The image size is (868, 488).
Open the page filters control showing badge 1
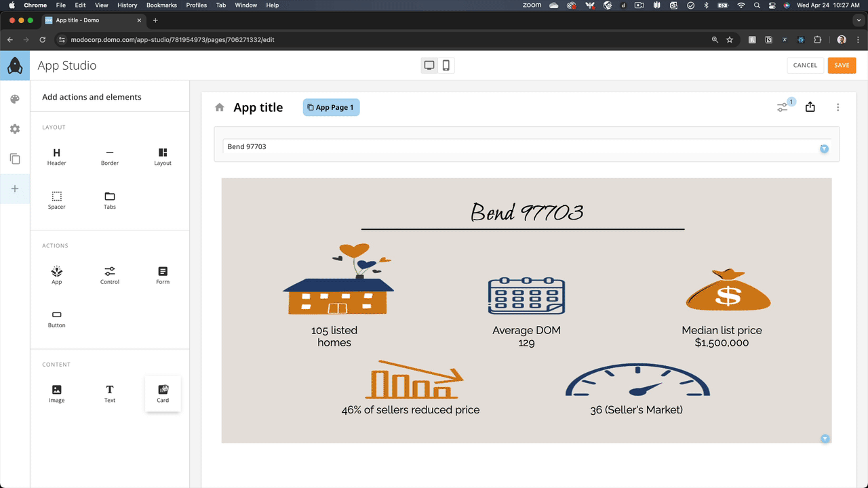[x=783, y=106]
